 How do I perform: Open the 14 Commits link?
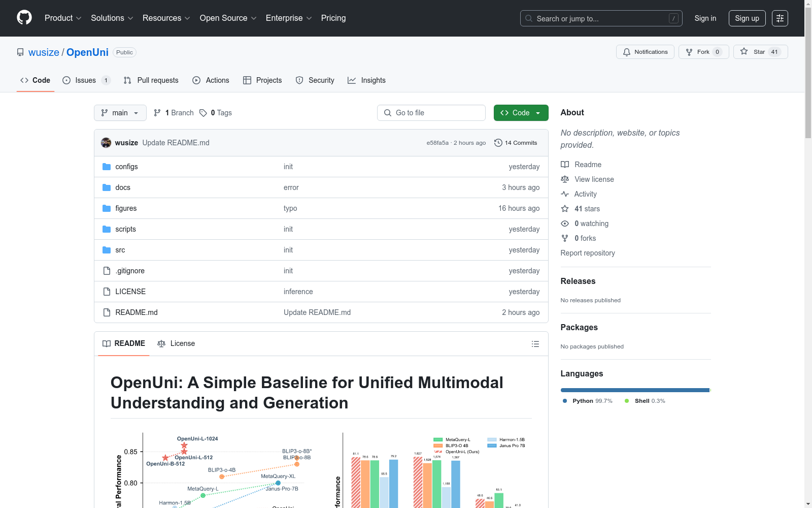click(516, 143)
